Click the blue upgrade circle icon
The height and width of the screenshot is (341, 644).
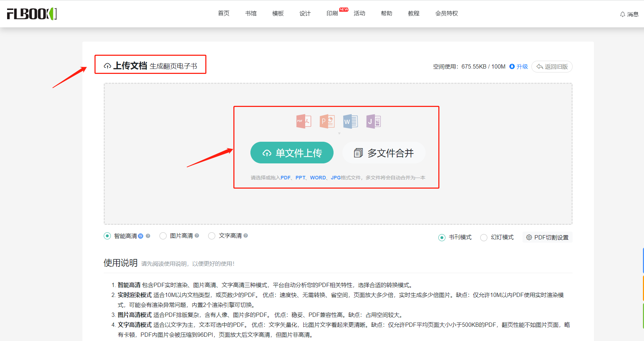[512, 66]
